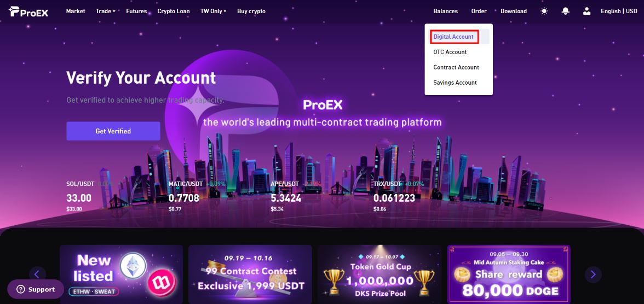Open the Support chat widget
This screenshot has height=304, width=644.
click(x=36, y=289)
